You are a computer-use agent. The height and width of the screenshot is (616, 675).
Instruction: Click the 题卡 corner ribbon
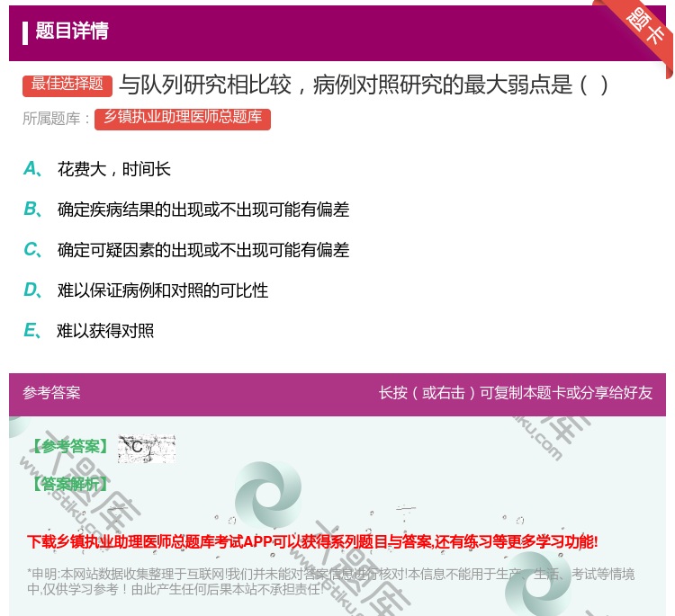(643, 28)
